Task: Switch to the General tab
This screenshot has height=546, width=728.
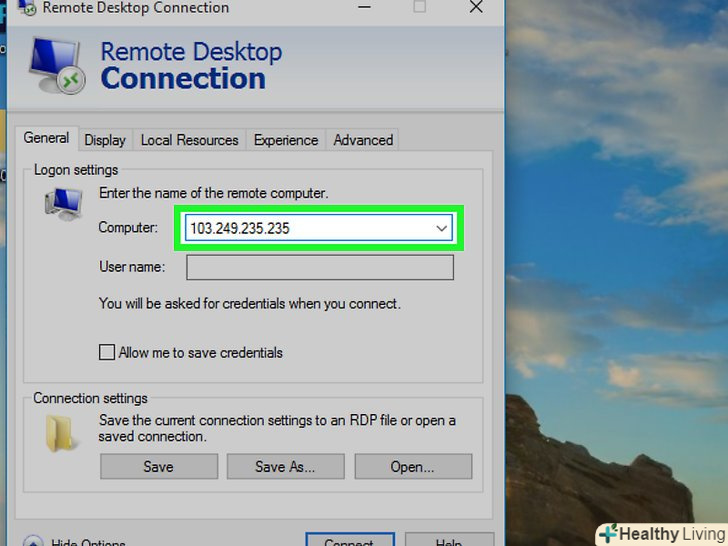Action: pyautogui.click(x=46, y=138)
